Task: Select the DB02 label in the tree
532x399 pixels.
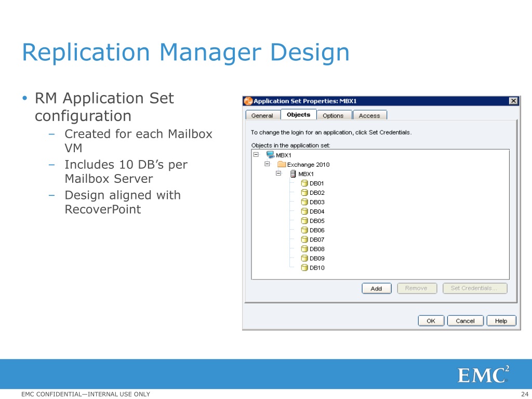Action: click(x=317, y=193)
